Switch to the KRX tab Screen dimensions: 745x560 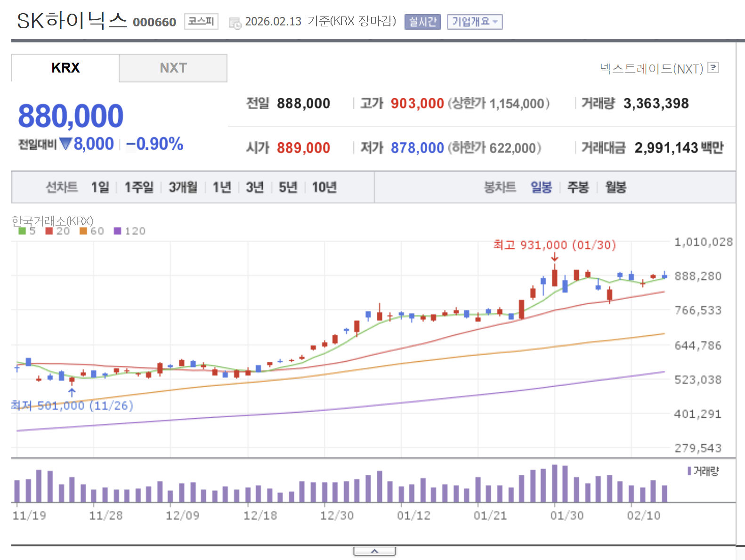[65, 68]
